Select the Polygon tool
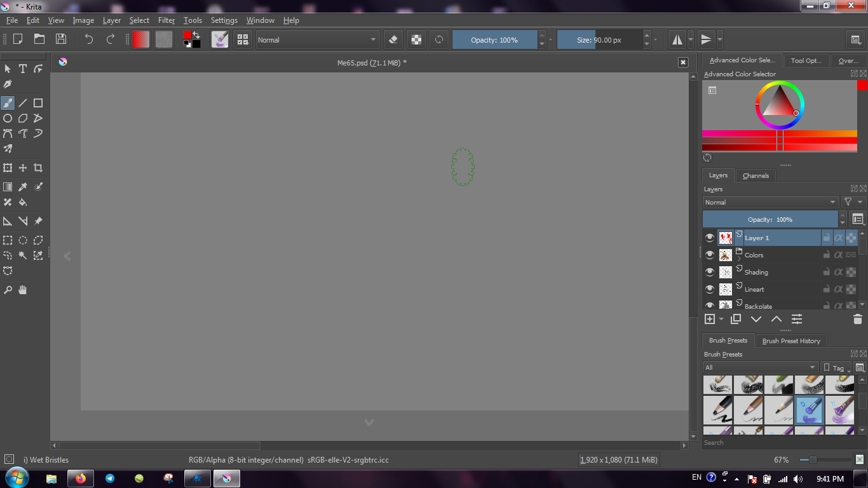 click(x=23, y=118)
